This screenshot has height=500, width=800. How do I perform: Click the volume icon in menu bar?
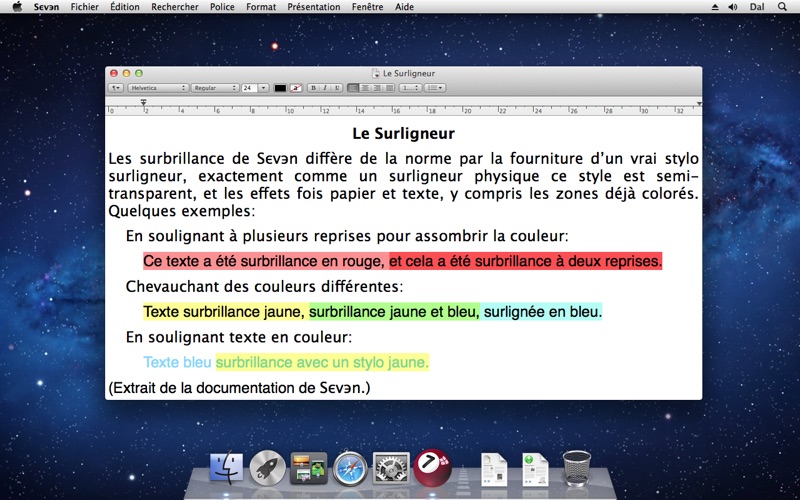click(733, 7)
